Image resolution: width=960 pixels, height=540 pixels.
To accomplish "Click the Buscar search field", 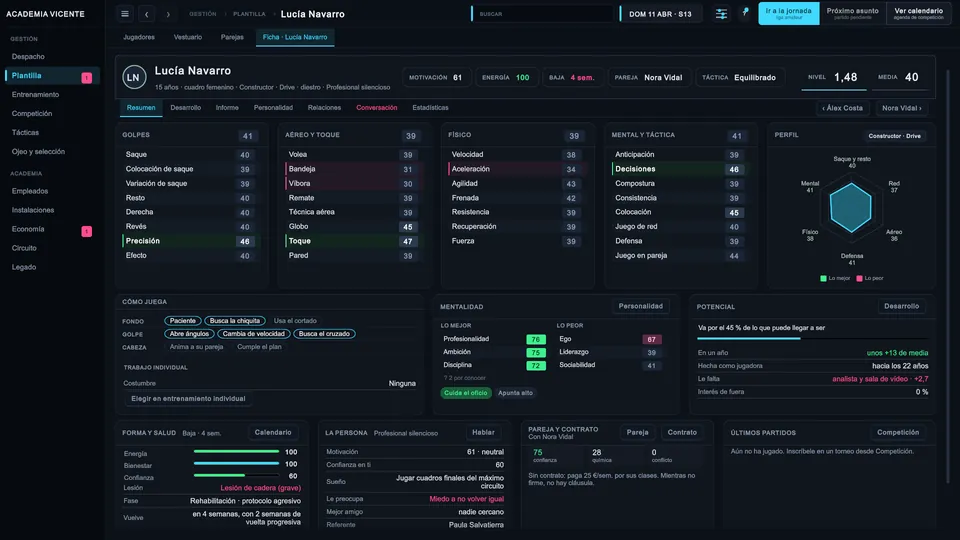I will (x=542, y=13).
